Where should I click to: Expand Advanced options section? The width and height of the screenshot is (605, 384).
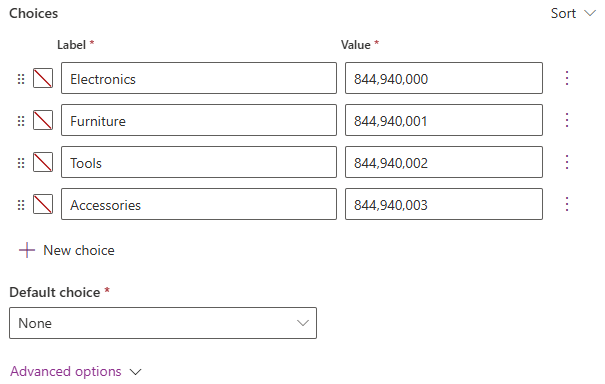(76, 372)
